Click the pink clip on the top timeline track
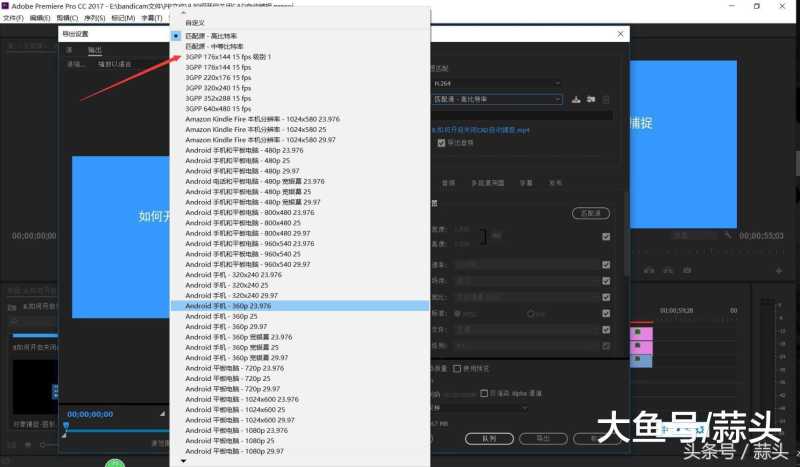This screenshot has height=467, width=800. (641, 333)
